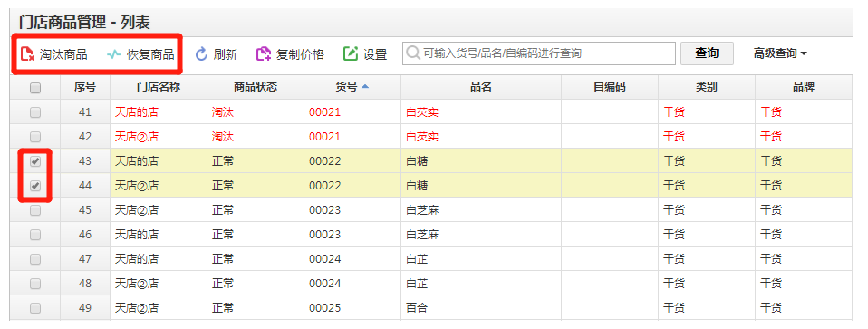Toggle the select-all header checkbox
This screenshot has width=868, height=329.
pyautogui.click(x=34, y=88)
